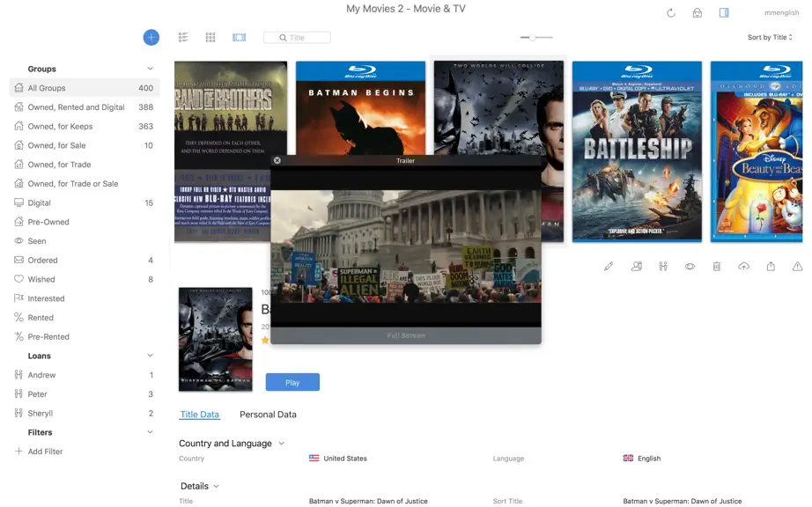The height and width of the screenshot is (507, 812).
Task: Select the Wished group
Action: point(85,279)
